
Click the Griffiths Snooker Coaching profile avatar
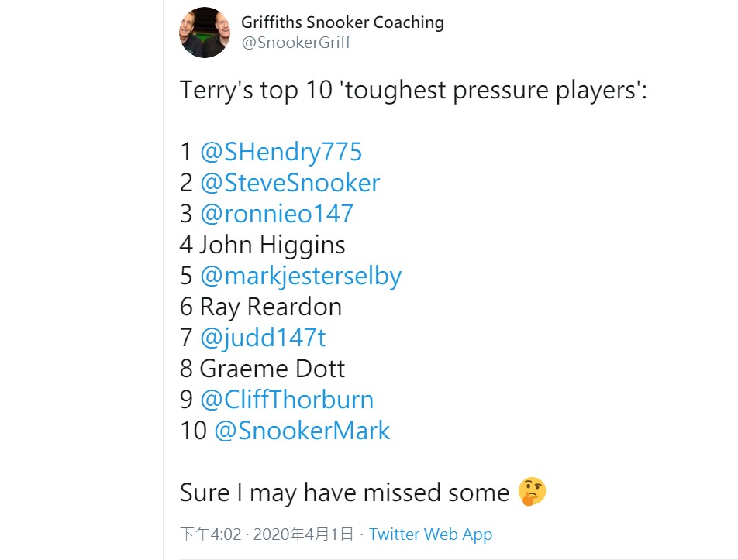tap(205, 33)
